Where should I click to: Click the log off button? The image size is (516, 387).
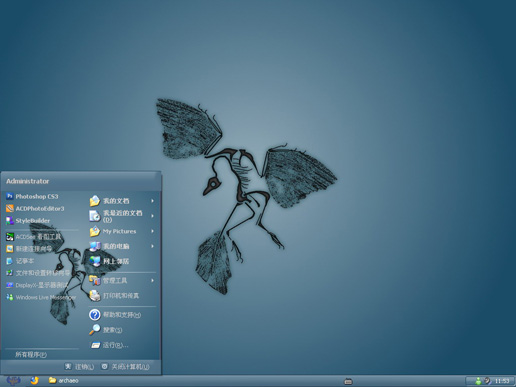79,367
